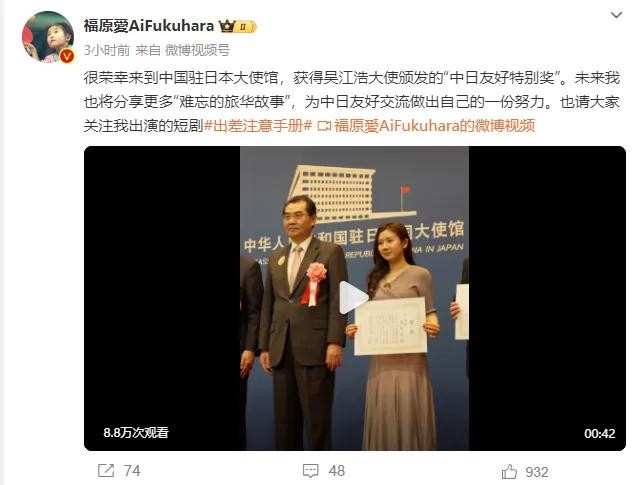Open the hashtag #出差注意手册# topic
The height and width of the screenshot is (485, 635).
tap(258, 126)
